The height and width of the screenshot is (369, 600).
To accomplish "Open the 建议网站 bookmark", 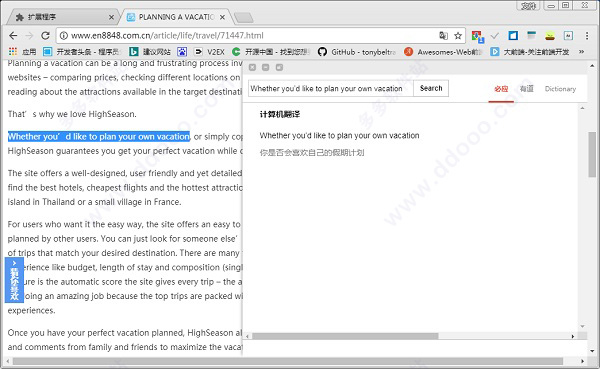I will click(x=150, y=51).
